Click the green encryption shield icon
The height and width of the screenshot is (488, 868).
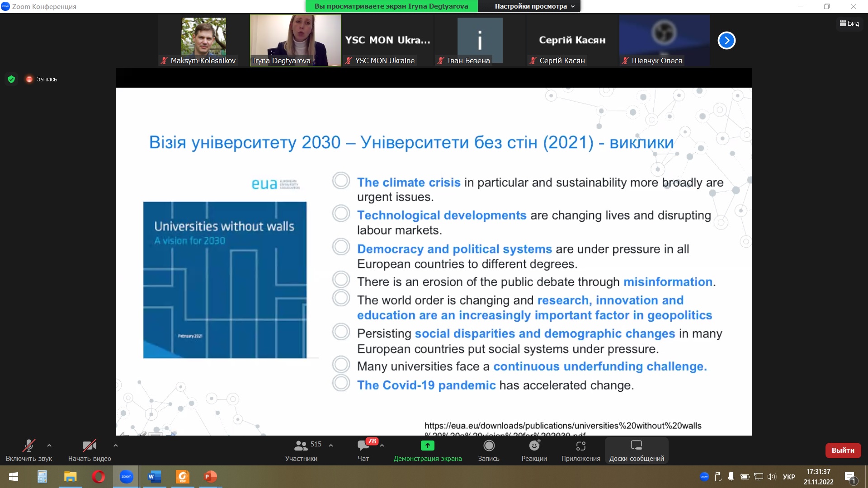point(11,79)
